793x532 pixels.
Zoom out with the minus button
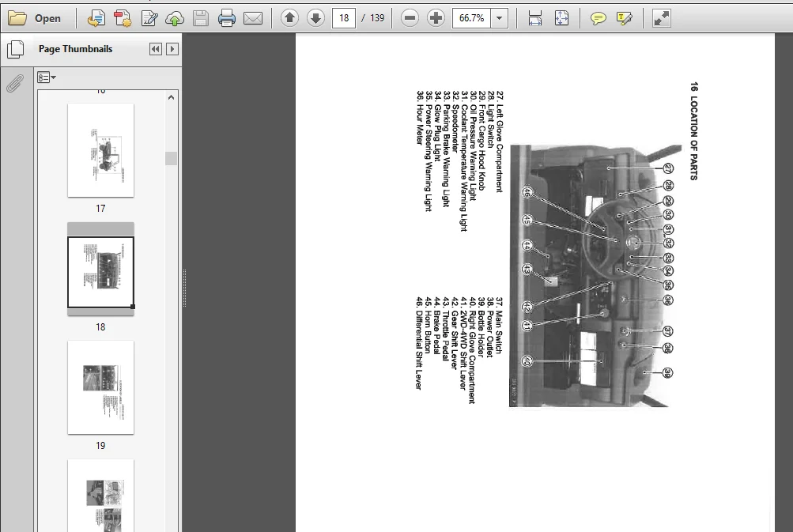(x=410, y=18)
